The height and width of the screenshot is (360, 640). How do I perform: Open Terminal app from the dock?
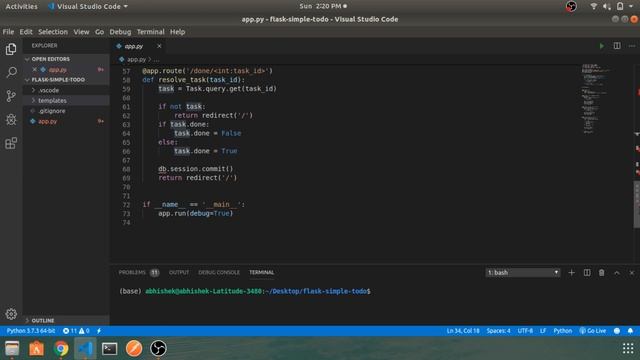click(x=109, y=349)
